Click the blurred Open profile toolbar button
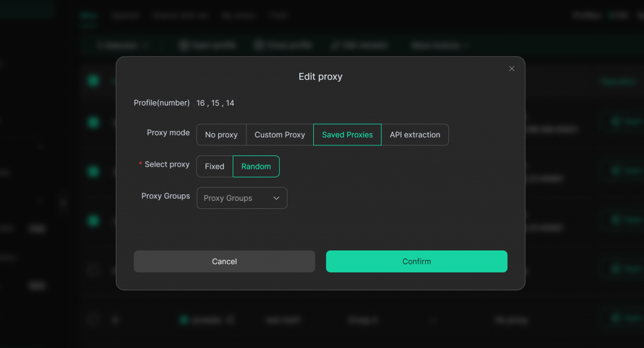The height and width of the screenshot is (348, 644). click(x=208, y=45)
